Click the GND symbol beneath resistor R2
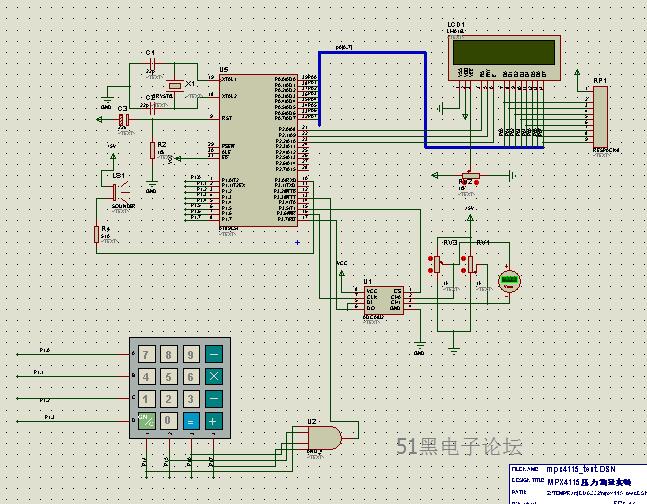This screenshot has width=647, height=504. click(152, 185)
